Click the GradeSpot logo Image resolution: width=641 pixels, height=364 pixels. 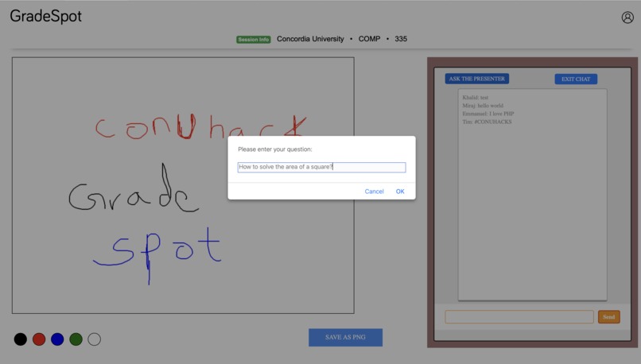coord(46,17)
